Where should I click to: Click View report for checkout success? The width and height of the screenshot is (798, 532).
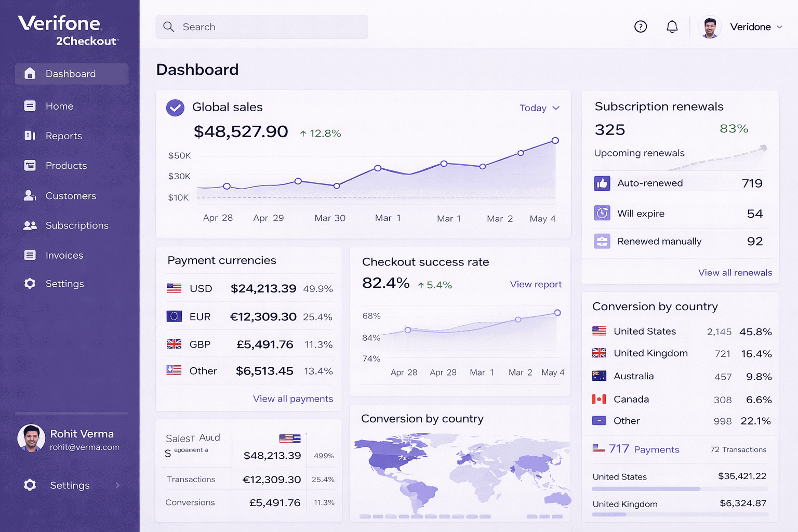[x=536, y=284]
